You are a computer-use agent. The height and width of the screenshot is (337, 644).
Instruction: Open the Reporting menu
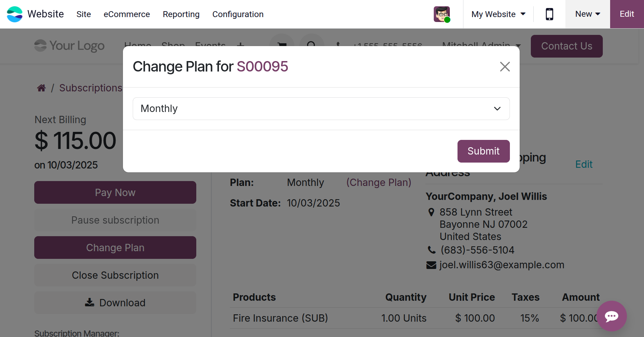pos(181,14)
